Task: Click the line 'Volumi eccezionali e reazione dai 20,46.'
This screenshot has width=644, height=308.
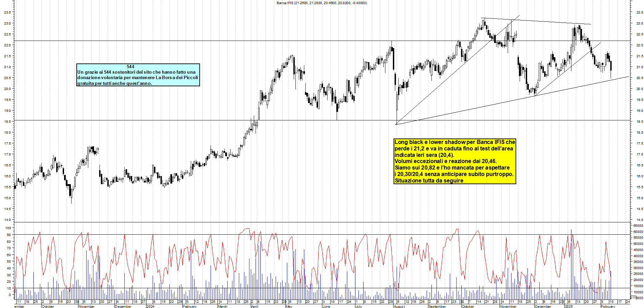Action: (445, 161)
